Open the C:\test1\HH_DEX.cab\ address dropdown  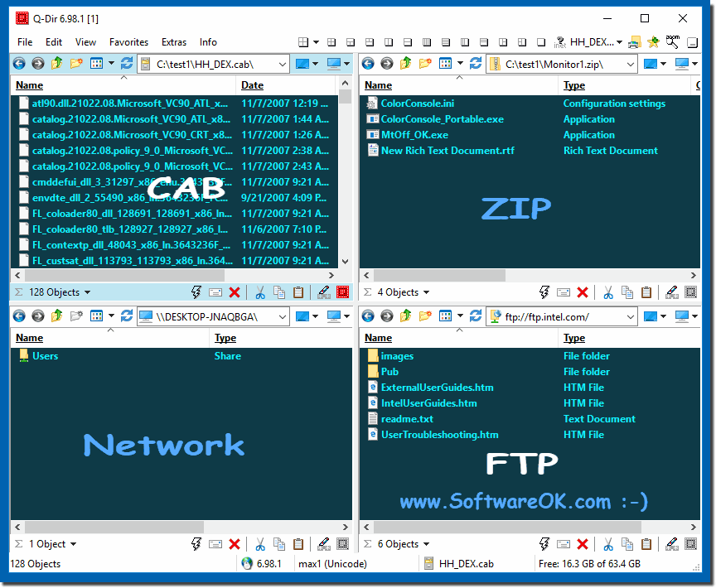point(283,65)
